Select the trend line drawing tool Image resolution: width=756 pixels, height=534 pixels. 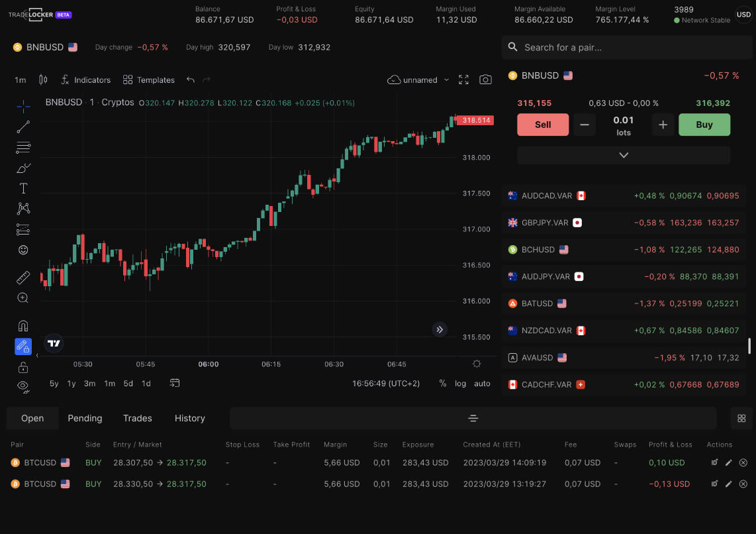[x=23, y=127]
